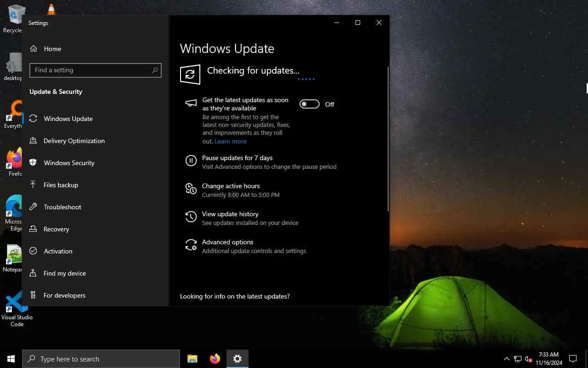
Task: Click the For developers sliders icon
Action: click(x=33, y=295)
